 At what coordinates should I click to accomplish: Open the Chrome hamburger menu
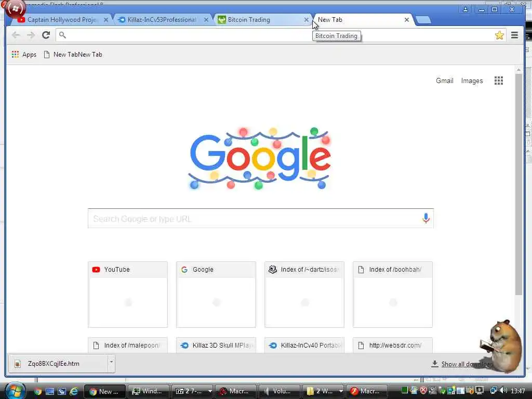[514, 35]
